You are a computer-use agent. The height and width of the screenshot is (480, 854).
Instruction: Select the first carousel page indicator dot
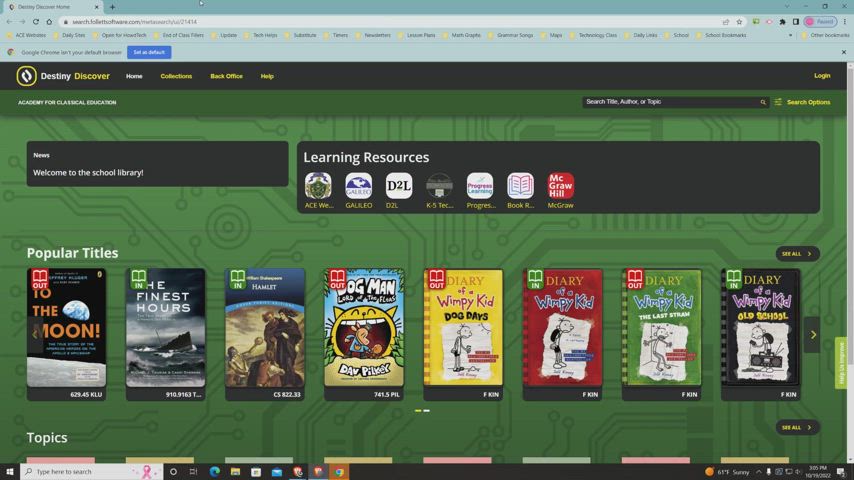pos(418,411)
